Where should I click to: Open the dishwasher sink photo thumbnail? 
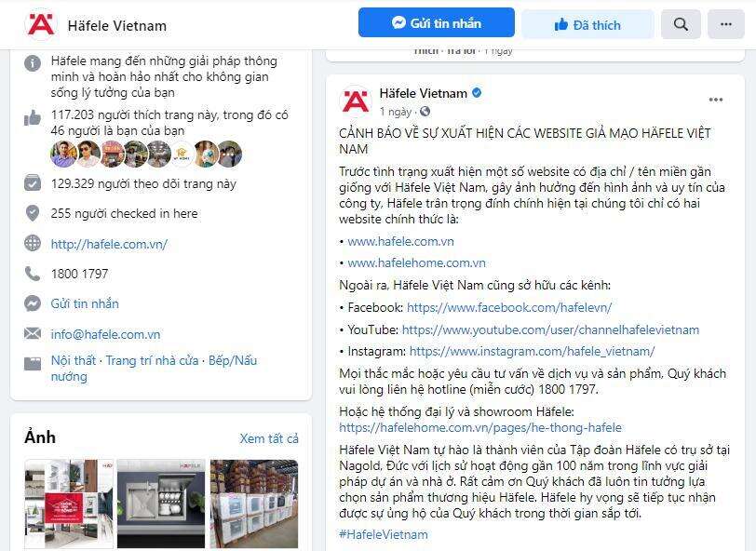[x=161, y=504]
